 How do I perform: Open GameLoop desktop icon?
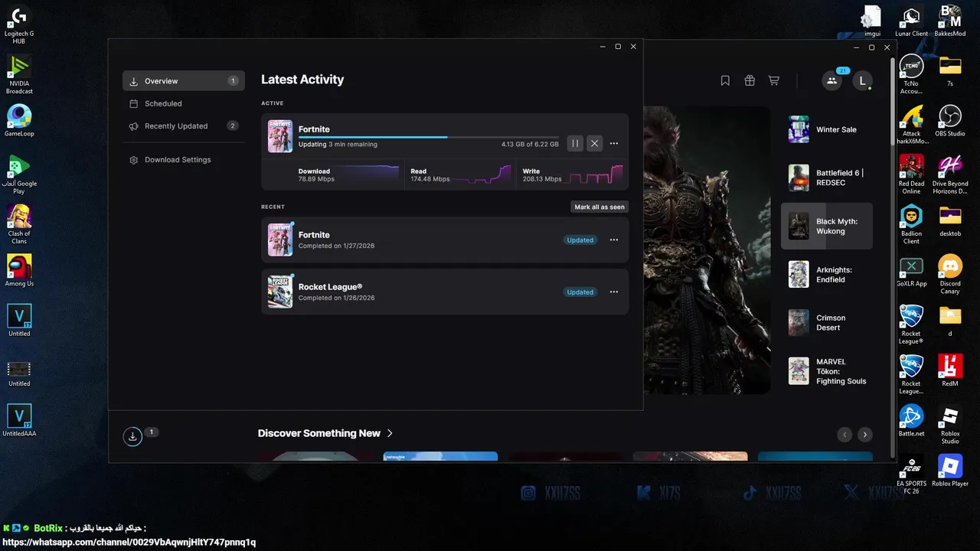(19, 121)
